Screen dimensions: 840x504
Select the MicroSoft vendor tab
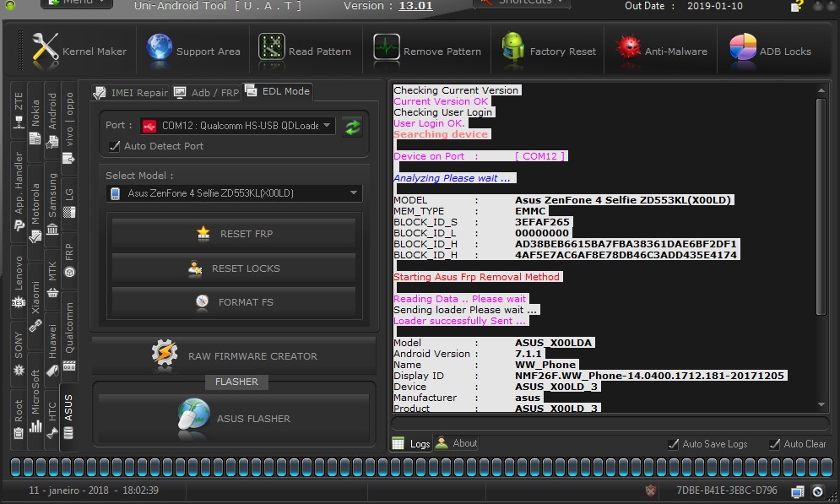pyautogui.click(x=35, y=401)
